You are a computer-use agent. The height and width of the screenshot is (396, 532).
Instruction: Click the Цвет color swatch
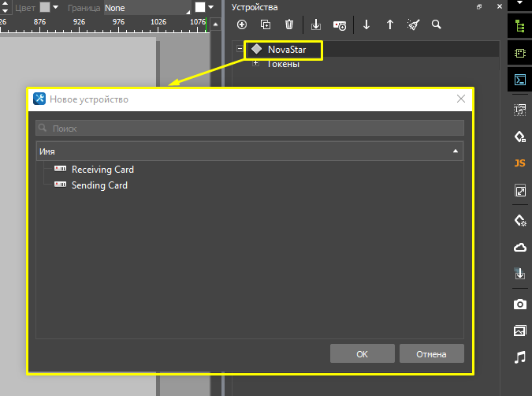coord(45,7)
